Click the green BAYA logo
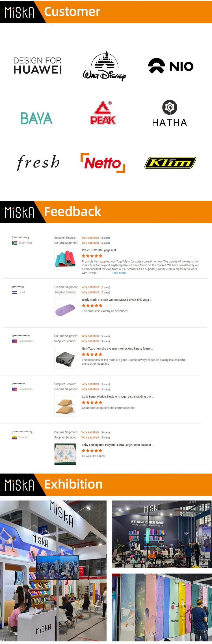Image resolution: width=212 pixels, height=644 pixels. [x=36, y=118]
